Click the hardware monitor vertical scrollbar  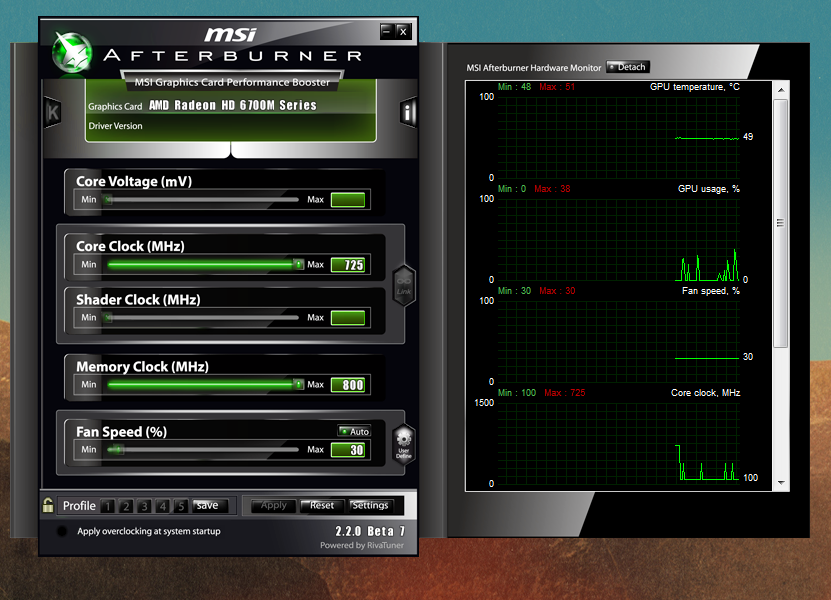781,220
